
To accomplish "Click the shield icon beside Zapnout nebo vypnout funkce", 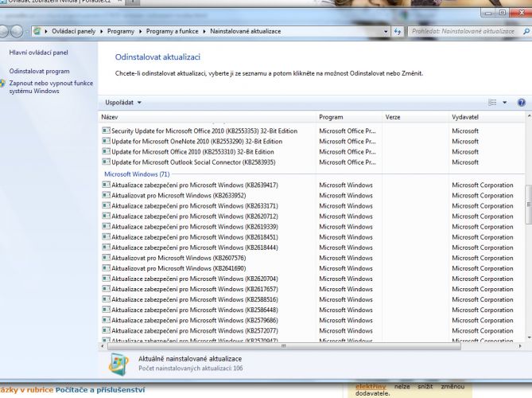I will pos(2,84).
